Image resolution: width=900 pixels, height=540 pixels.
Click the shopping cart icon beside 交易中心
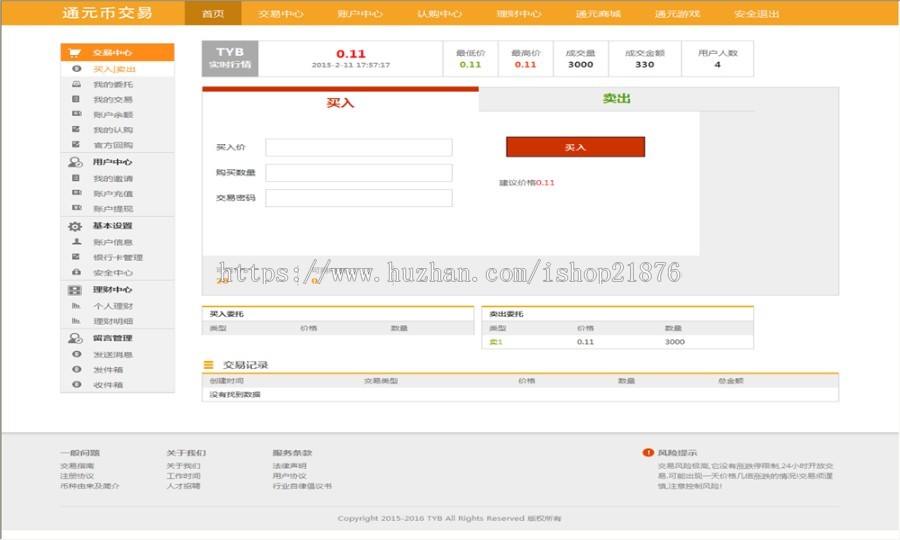pos(75,52)
